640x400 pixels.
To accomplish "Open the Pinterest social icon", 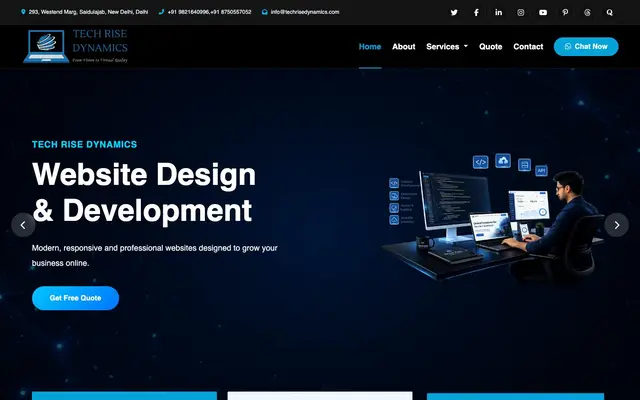I will [565, 12].
